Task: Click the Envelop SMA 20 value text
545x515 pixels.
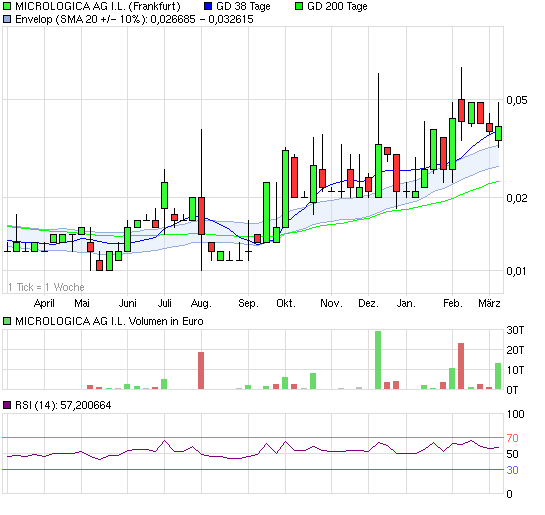Action: coord(134,19)
